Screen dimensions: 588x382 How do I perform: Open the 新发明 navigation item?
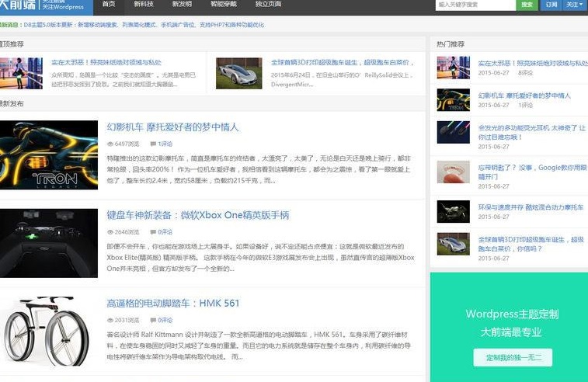(182, 4)
